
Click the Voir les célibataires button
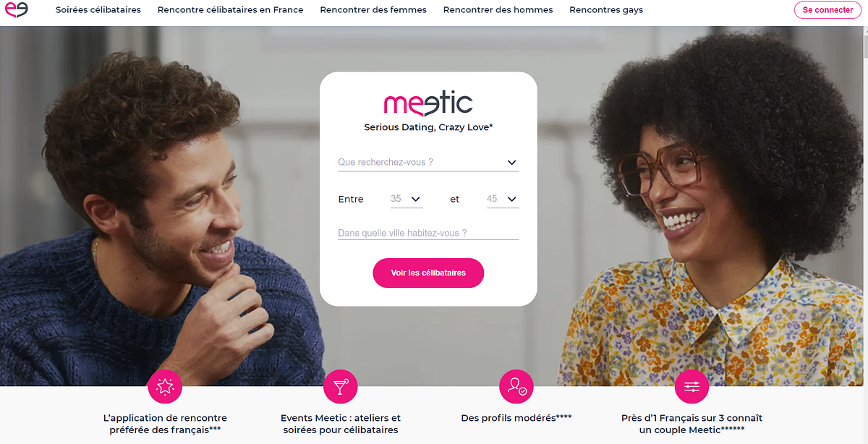click(428, 273)
